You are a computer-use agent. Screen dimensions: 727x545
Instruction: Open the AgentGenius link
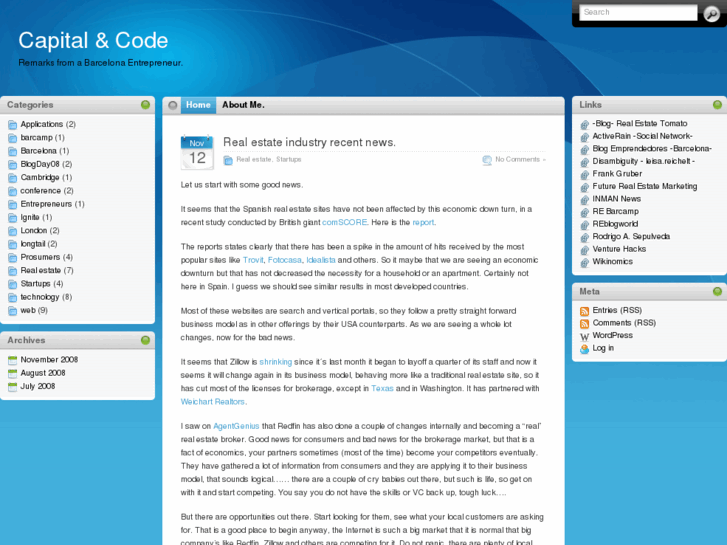(236, 426)
